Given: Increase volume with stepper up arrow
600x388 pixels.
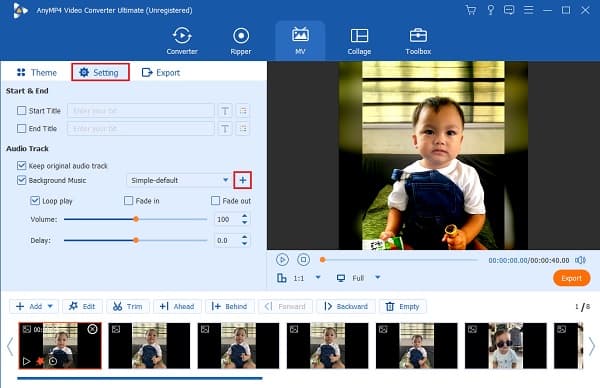Looking at the screenshot, I should pyautogui.click(x=245, y=216).
